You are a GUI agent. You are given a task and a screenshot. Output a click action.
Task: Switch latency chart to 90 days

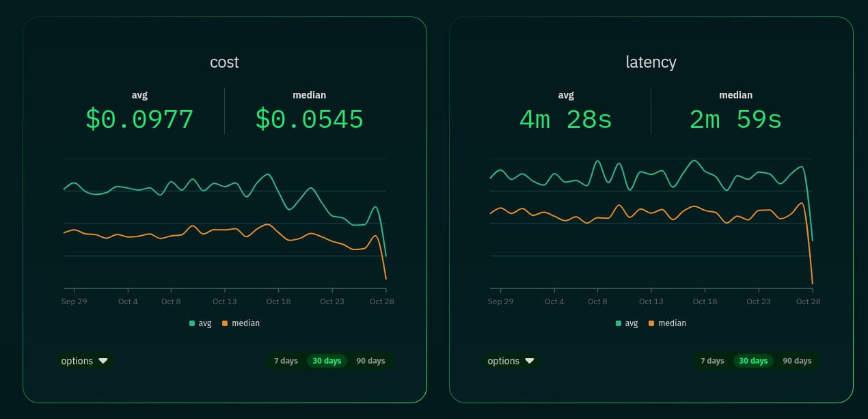tap(797, 361)
